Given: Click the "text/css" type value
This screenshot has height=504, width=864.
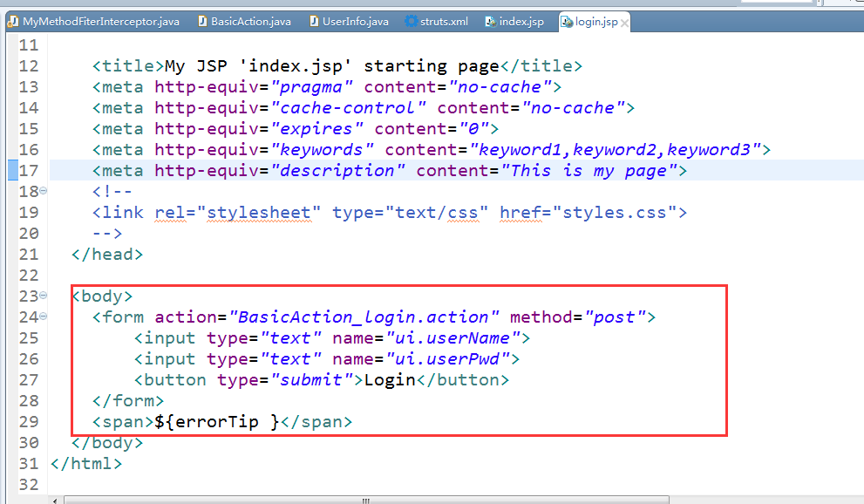Looking at the screenshot, I should 437,213.
